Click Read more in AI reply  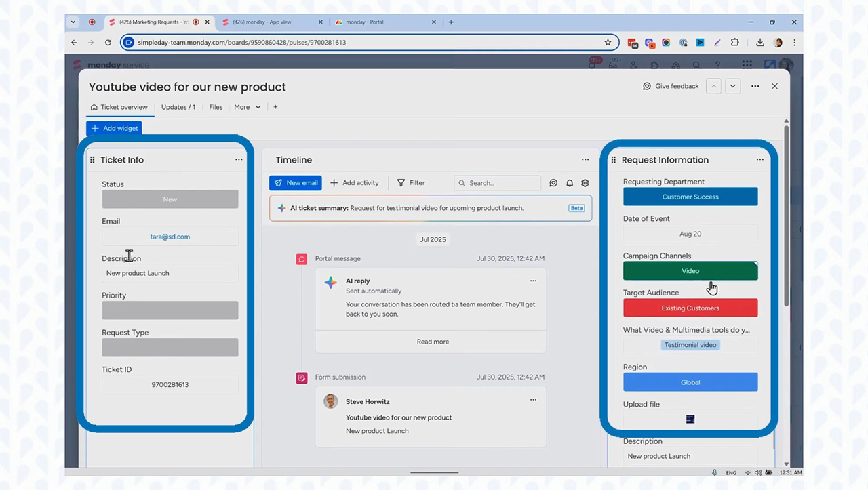[x=433, y=342]
